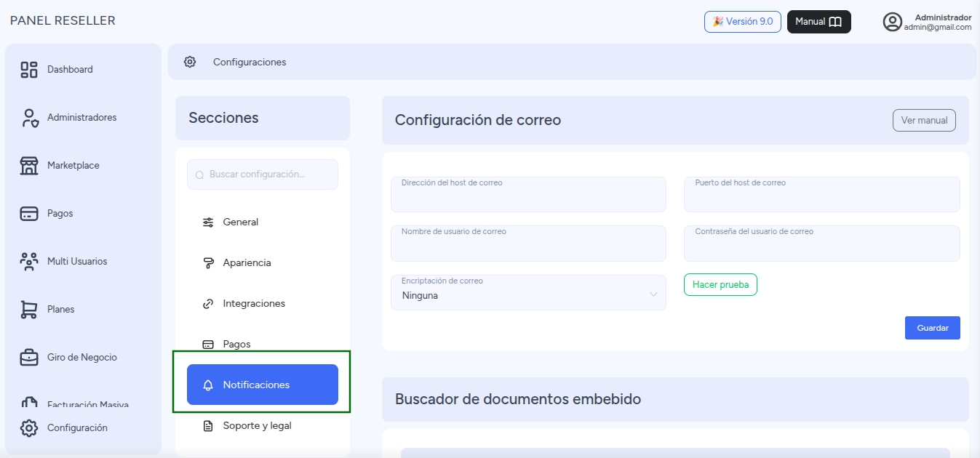Click the PANEL RESELLER title
This screenshot has height=458, width=980.
pos(63,21)
